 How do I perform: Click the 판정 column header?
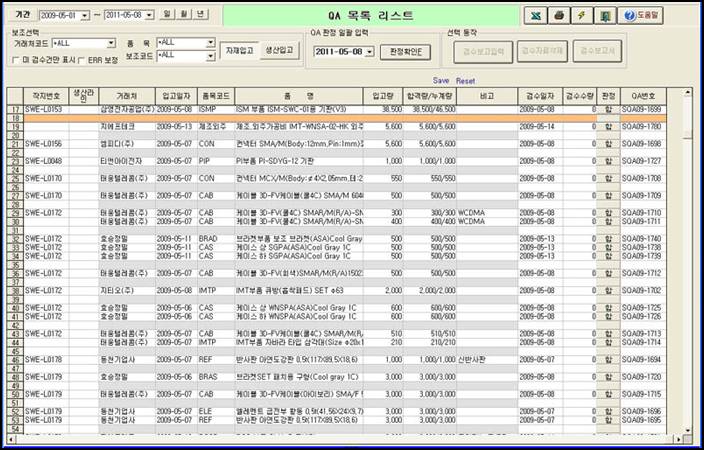tap(608, 96)
